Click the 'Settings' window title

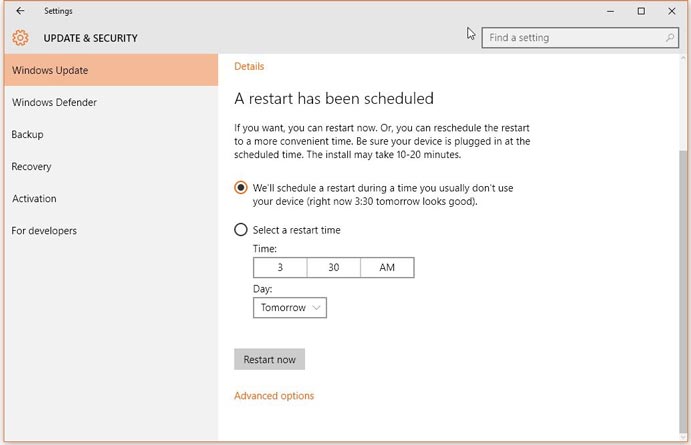[x=58, y=11]
